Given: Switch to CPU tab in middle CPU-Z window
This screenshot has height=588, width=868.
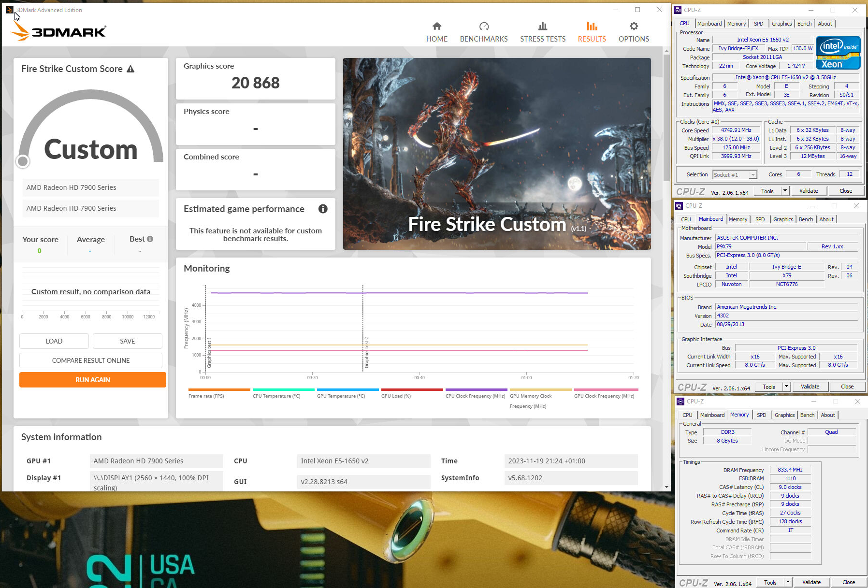Looking at the screenshot, I should (x=686, y=219).
